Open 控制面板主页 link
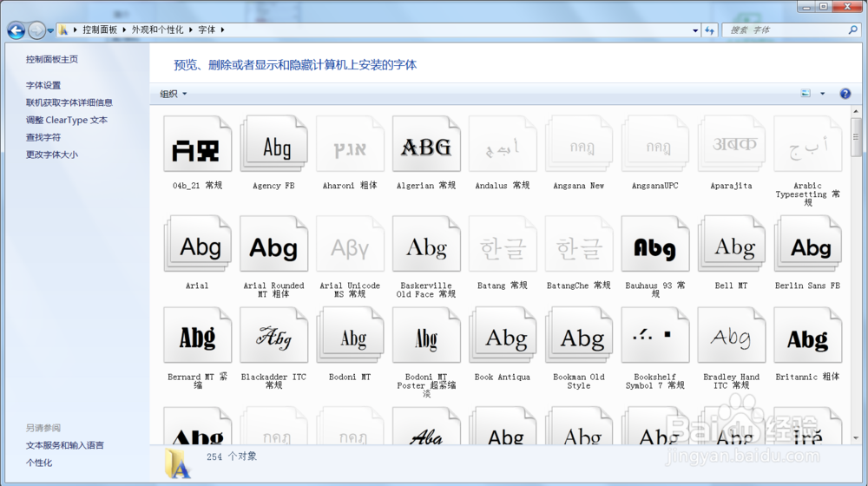The width and height of the screenshot is (868, 486). click(x=52, y=59)
